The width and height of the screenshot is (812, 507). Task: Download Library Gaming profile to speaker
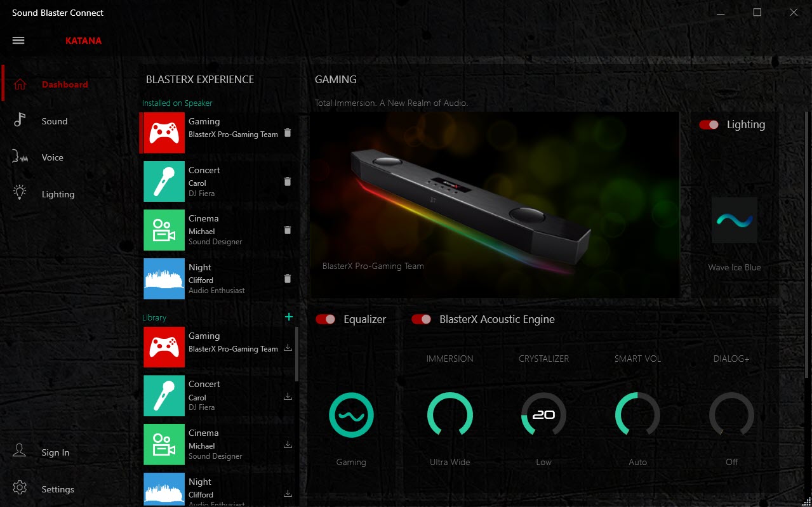point(288,347)
